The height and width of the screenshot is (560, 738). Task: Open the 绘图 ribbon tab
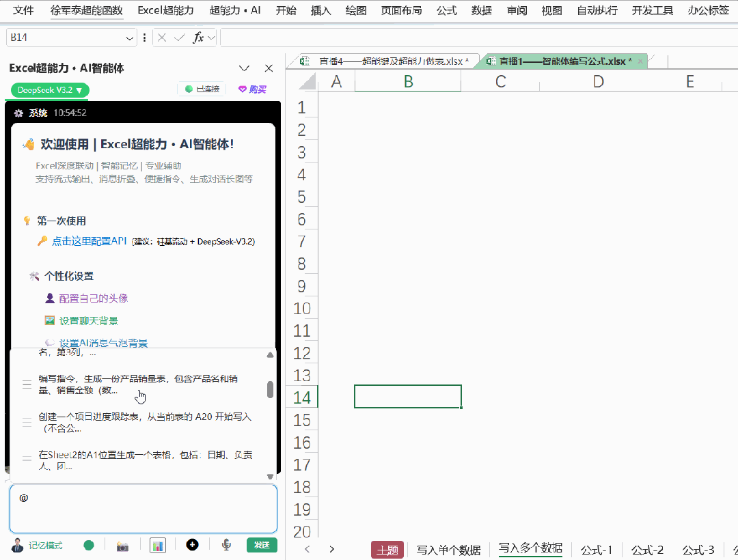tap(355, 10)
